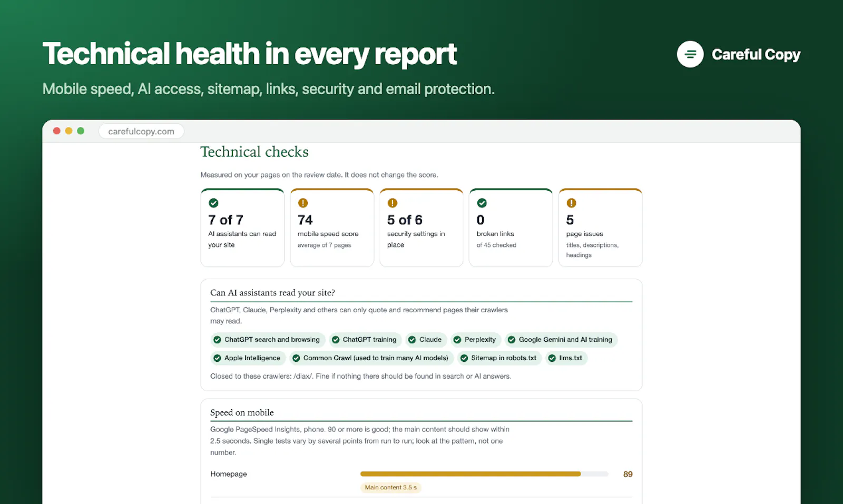The width and height of the screenshot is (843, 504).
Task: Click the 'titles, descriptions, headings' caption
Action: tap(592, 250)
